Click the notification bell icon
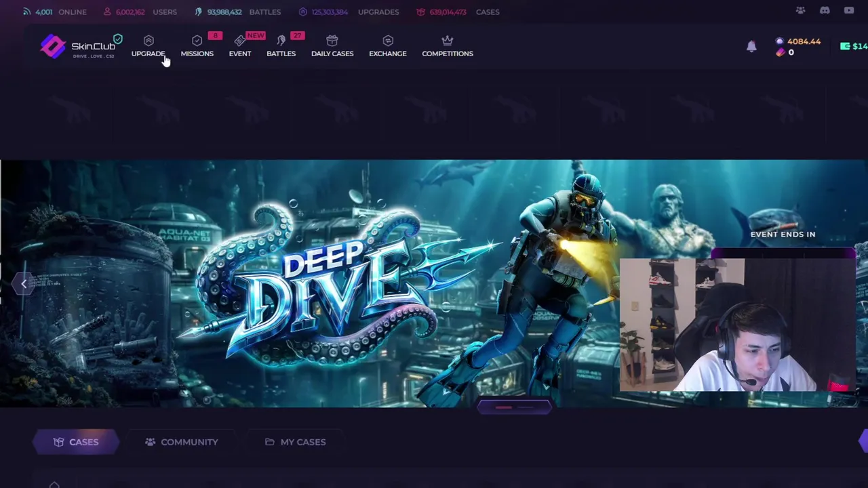Image resolution: width=868 pixels, height=488 pixels. (x=751, y=46)
